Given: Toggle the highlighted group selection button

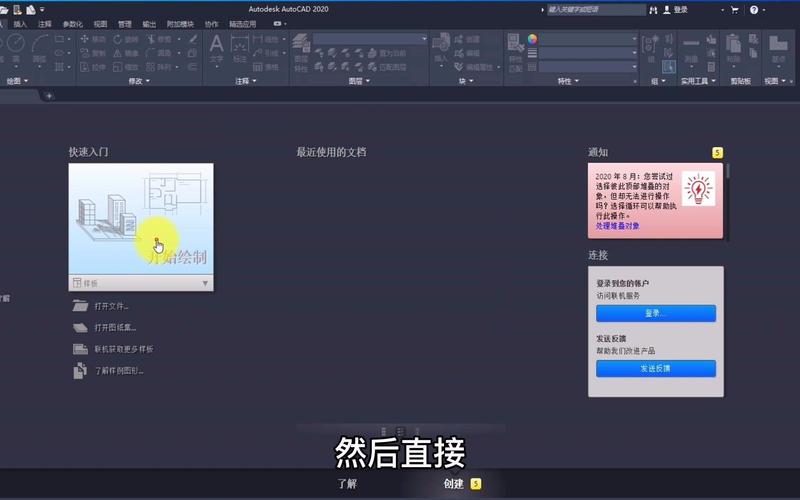Looking at the screenshot, I should point(669,66).
